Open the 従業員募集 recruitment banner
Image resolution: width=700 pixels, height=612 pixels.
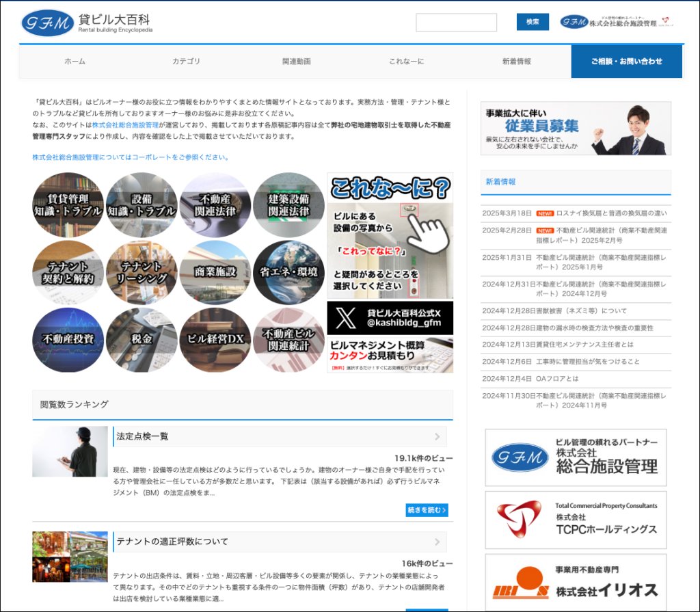coord(576,129)
